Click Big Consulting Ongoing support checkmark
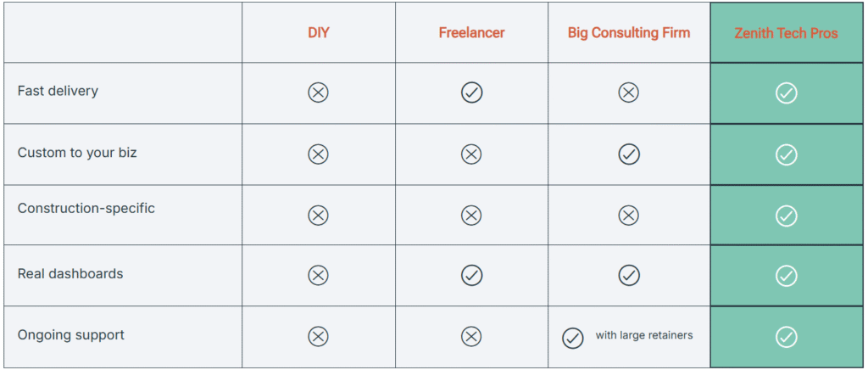868x370 pixels. tap(573, 338)
